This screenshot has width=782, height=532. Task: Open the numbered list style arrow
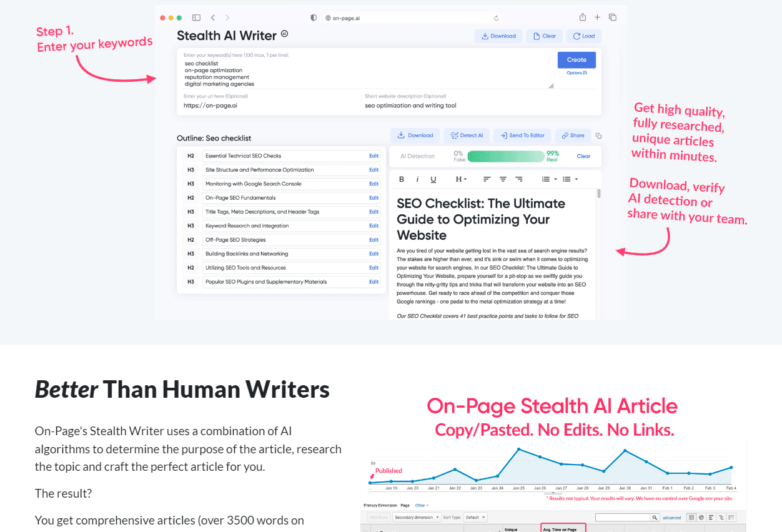pos(556,179)
